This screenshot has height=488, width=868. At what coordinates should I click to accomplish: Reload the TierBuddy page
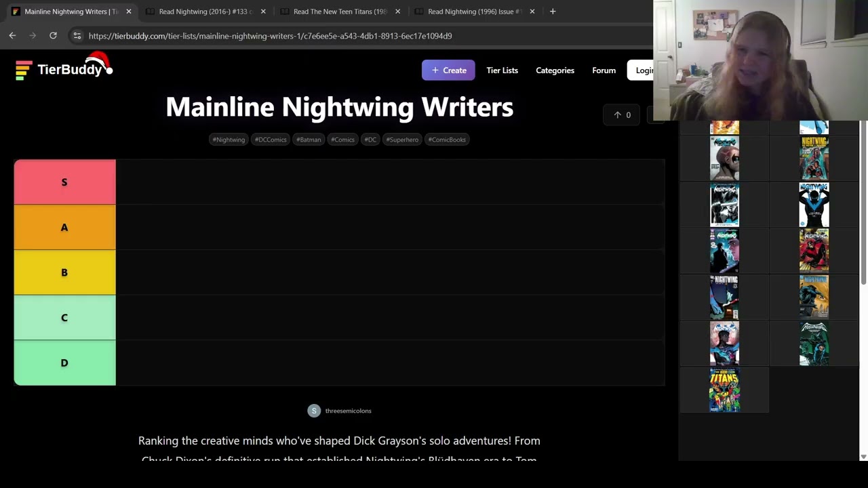click(53, 35)
